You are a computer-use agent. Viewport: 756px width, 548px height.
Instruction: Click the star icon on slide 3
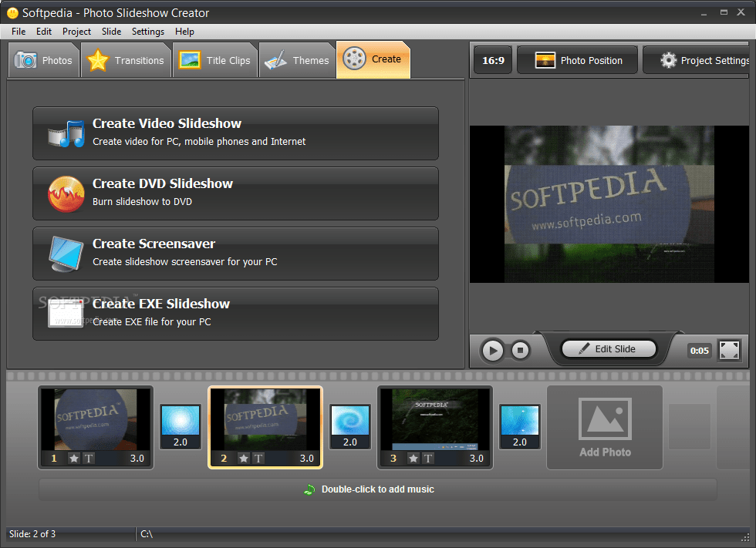point(413,459)
